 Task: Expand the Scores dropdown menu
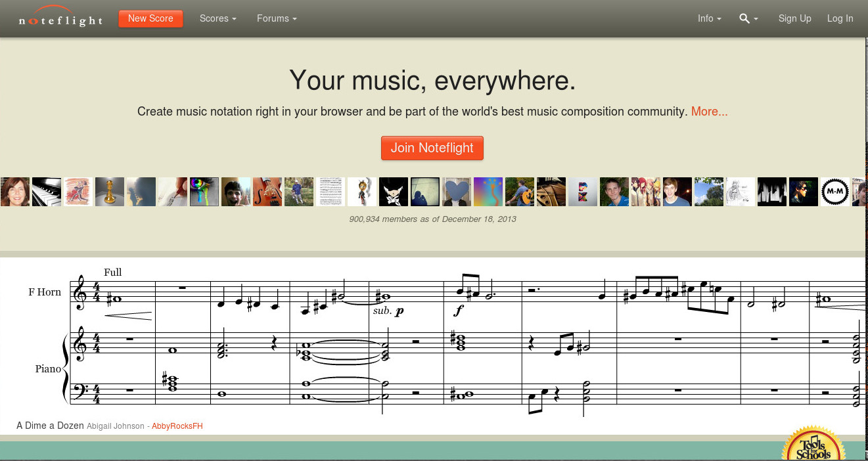[x=218, y=18]
